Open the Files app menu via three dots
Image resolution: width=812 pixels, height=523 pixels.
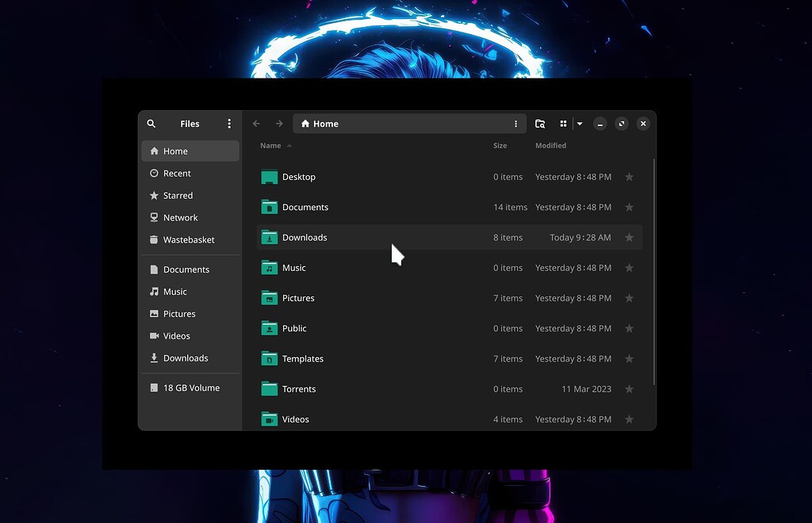pyautogui.click(x=229, y=124)
